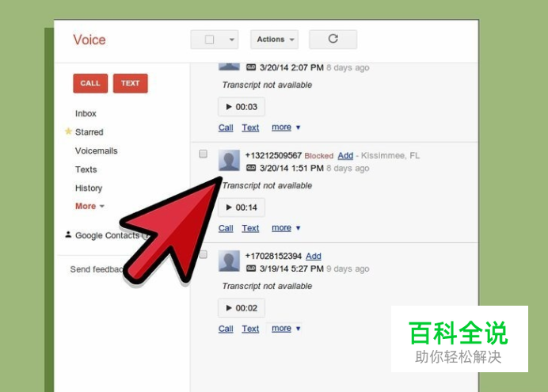Open the Texts folder
Screen dimensions: 548x392
(x=86, y=169)
